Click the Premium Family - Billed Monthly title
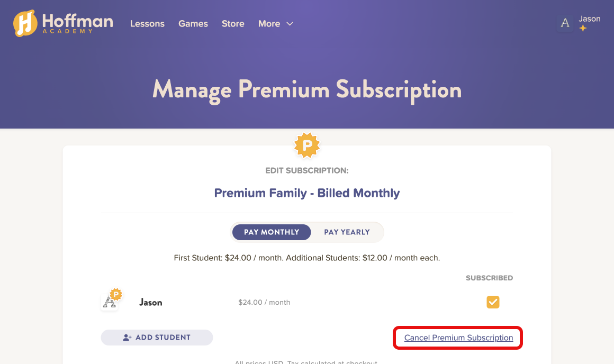 coord(307,193)
